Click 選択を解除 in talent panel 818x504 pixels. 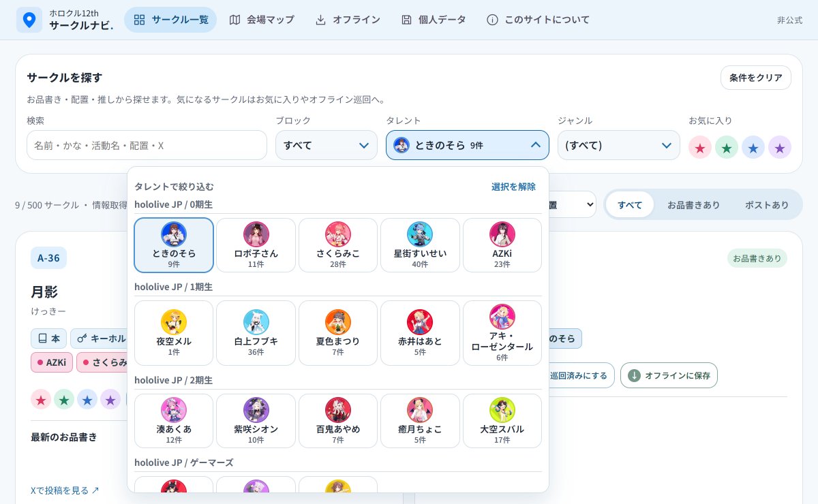pos(513,187)
